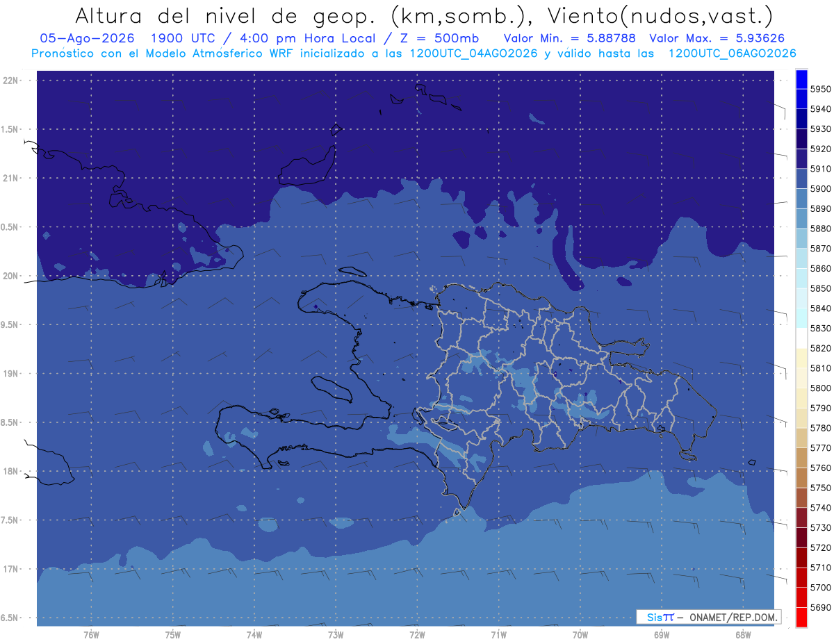Pick the dark maroon swatch between 5730 and 5720
This screenshot has height=644, width=834.
(801, 538)
